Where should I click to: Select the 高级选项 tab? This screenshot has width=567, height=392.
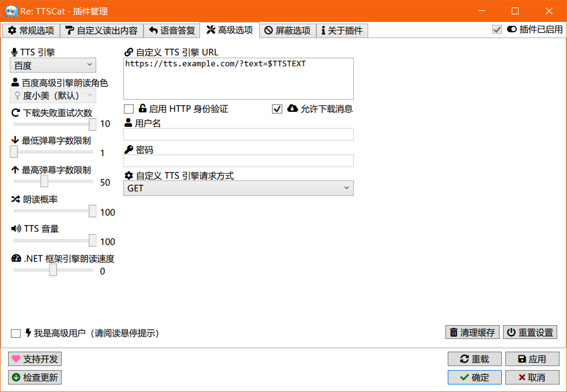pos(229,30)
